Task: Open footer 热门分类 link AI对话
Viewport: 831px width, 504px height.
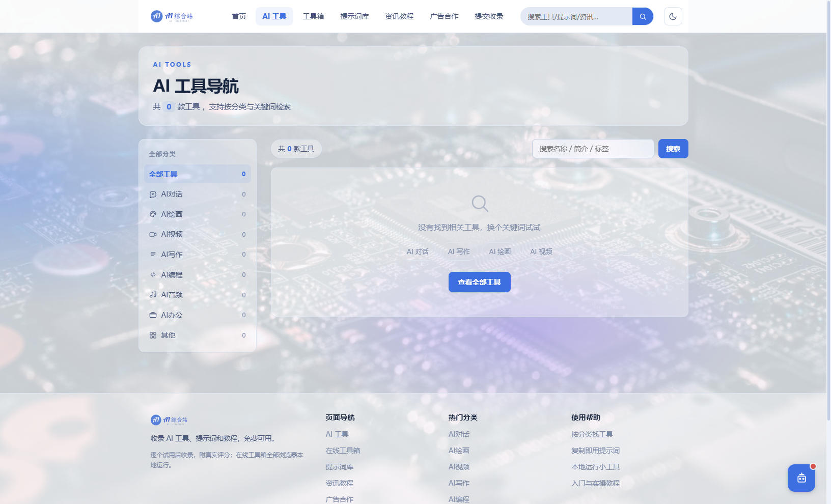Action: tap(459, 434)
